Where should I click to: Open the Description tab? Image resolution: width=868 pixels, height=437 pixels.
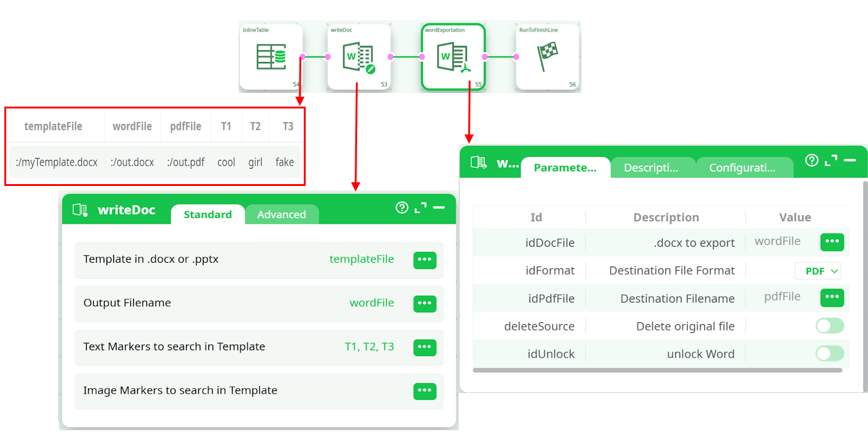650,167
